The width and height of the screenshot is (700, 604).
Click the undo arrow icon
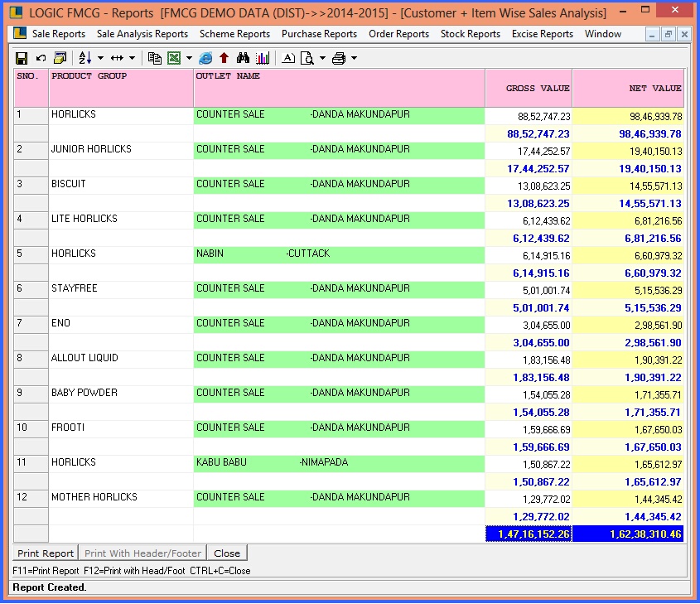pos(41,58)
